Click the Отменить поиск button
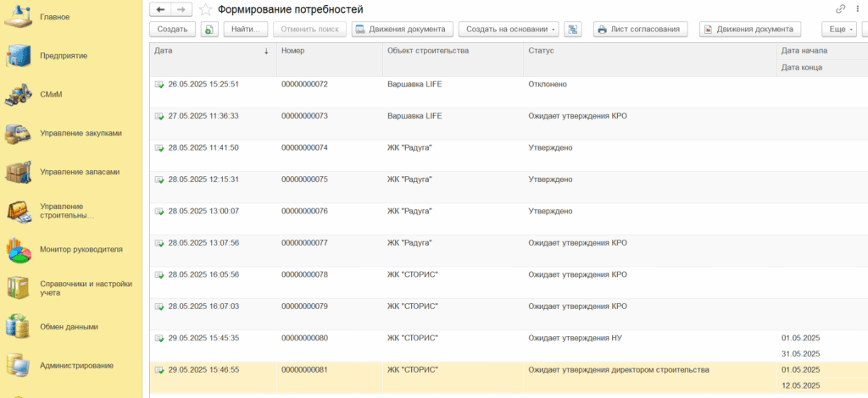Viewport: 868px width, 398px height. pos(309,30)
